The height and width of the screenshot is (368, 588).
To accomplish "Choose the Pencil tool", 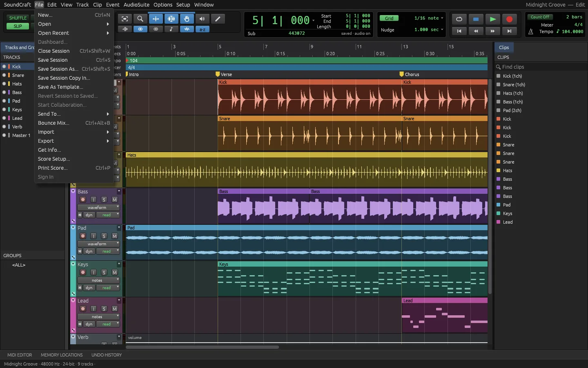I will click(x=218, y=19).
